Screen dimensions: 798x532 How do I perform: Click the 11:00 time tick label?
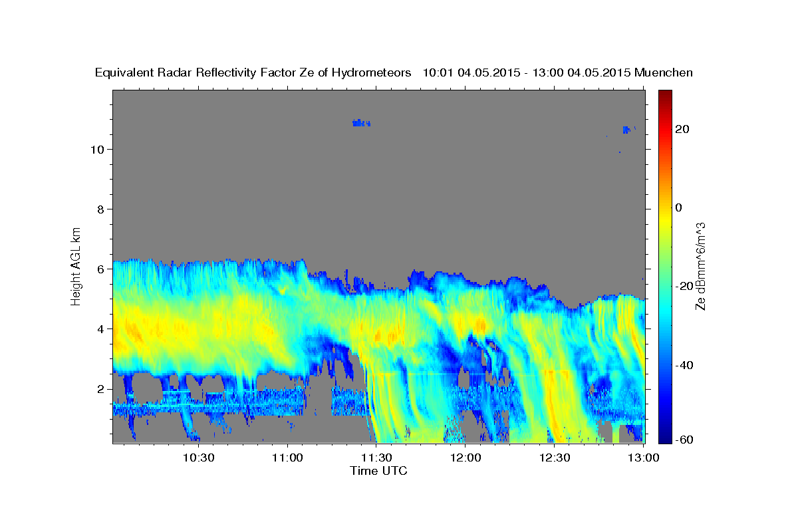[x=287, y=458]
